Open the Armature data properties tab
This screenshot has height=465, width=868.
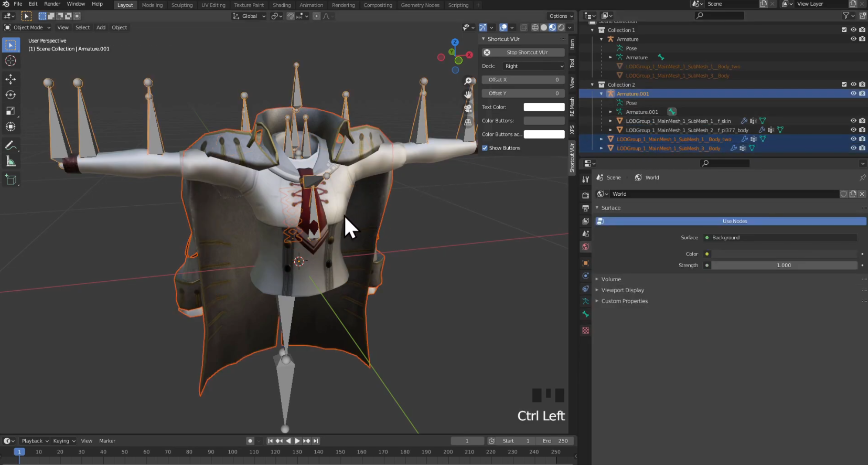(585, 302)
